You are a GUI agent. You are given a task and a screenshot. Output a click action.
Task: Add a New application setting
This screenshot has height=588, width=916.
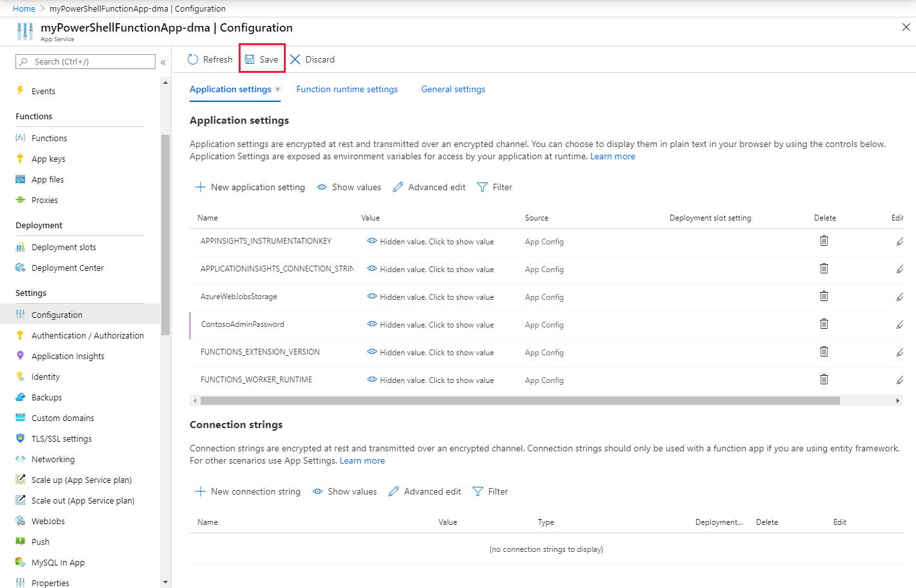click(x=250, y=187)
